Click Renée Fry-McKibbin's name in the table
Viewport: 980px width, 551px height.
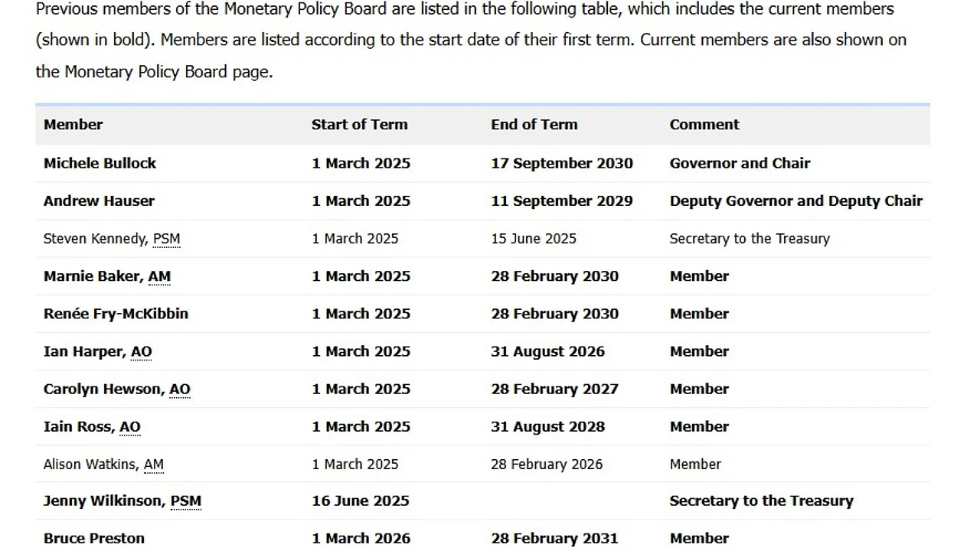pos(116,314)
